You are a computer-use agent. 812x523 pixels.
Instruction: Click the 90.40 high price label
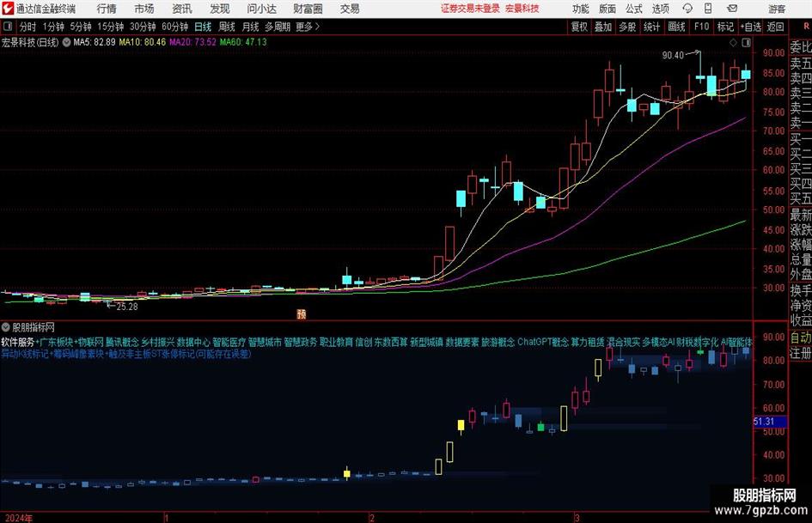click(673, 55)
